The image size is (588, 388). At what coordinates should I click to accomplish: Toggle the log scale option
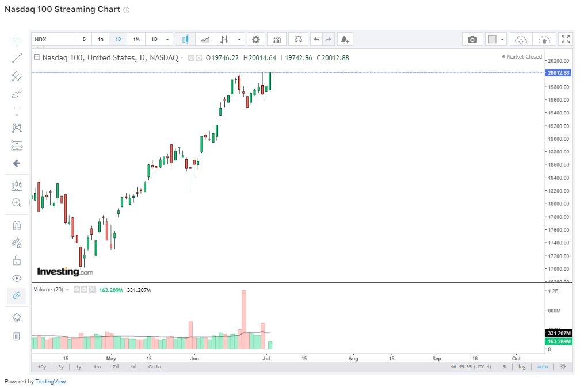[522, 367]
